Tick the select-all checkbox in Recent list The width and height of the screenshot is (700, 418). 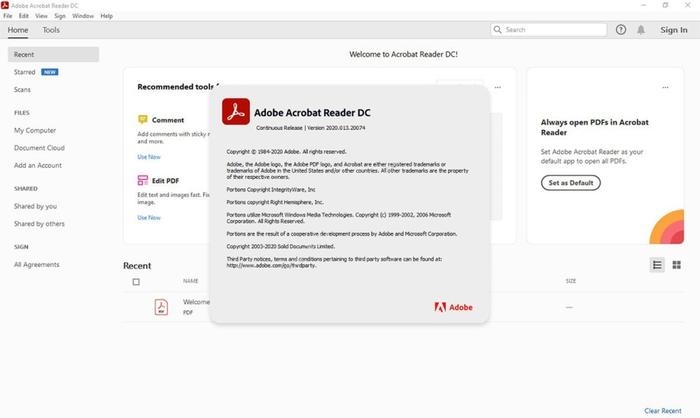click(x=137, y=282)
